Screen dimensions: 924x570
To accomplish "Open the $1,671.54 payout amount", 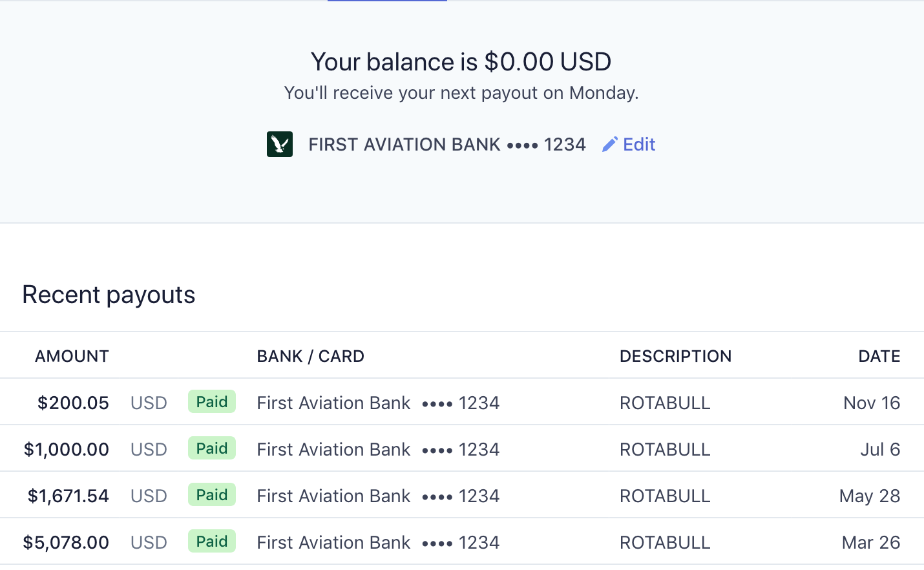I will (68, 496).
